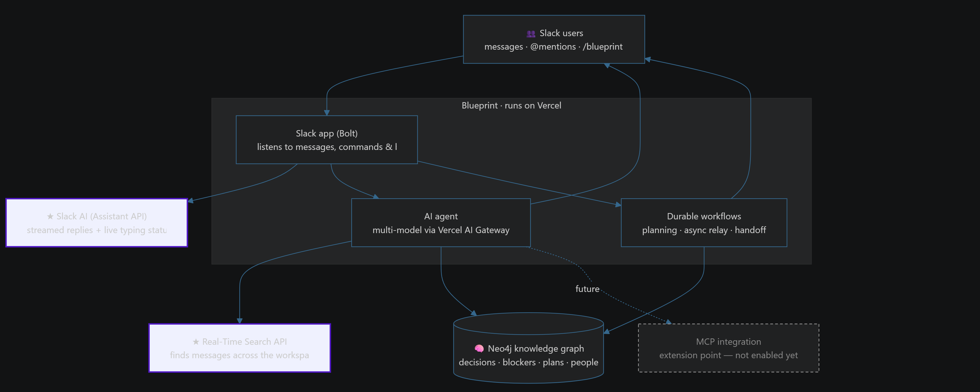This screenshot has height=392, width=980.
Task: Select the "Neo4j knowledge graph" label
Action: pos(536,349)
